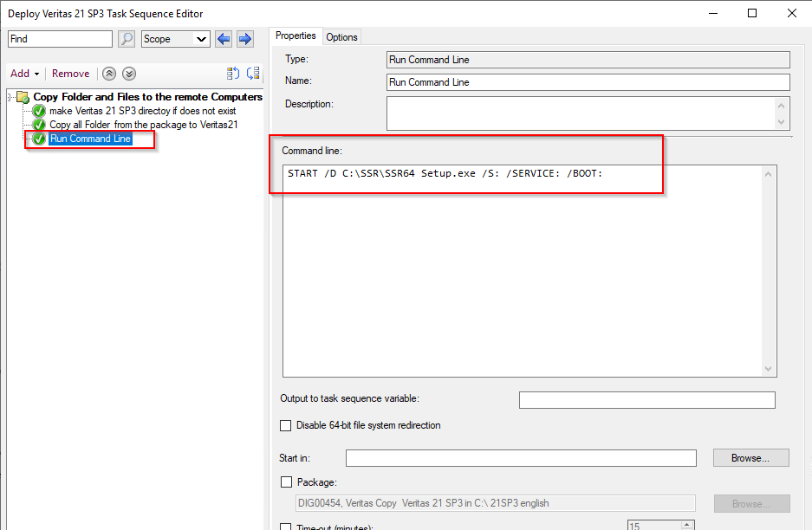Move step down with double-chevron down icon
The width and height of the screenshot is (812, 530).
click(129, 74)
